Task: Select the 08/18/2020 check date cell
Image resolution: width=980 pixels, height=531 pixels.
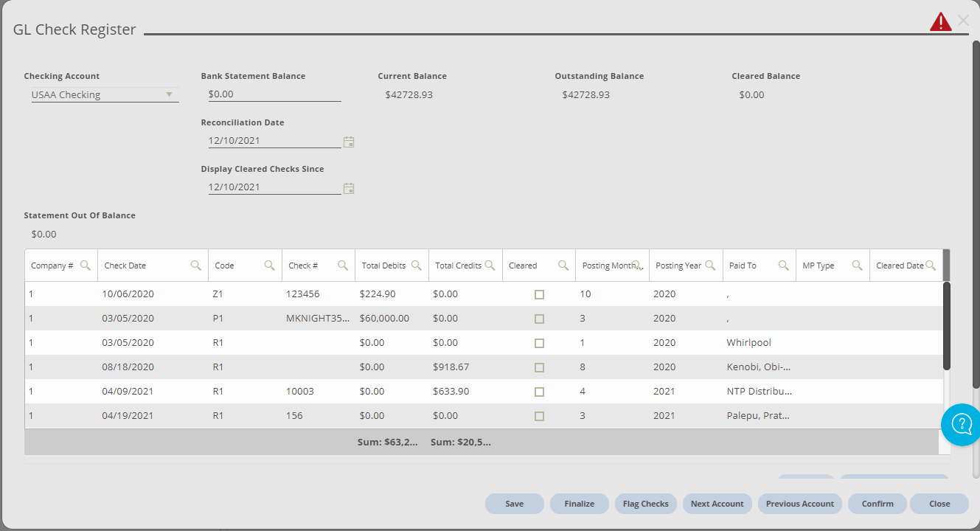Action: coord(153,367)
